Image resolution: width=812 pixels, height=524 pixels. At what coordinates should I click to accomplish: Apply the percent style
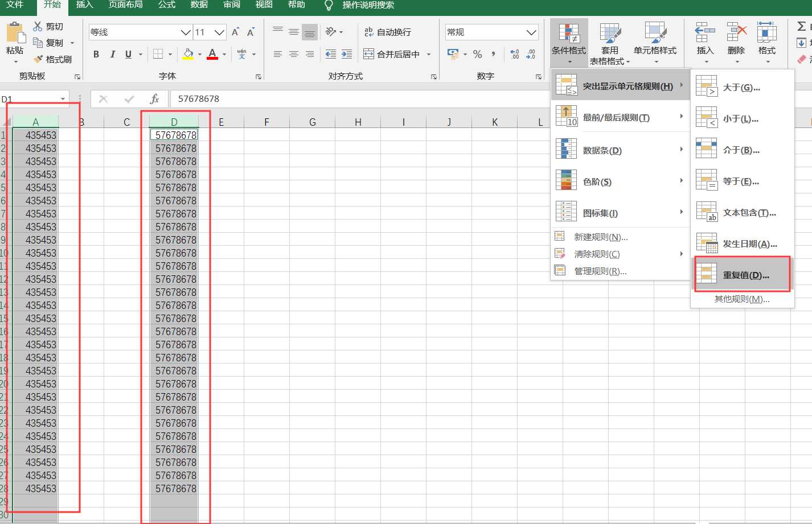coord(478,54)
